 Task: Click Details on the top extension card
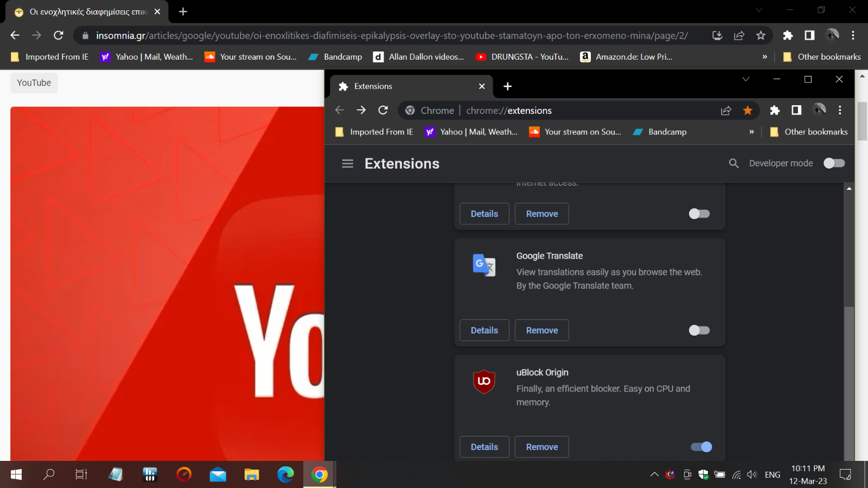click(x=484, y=214)
